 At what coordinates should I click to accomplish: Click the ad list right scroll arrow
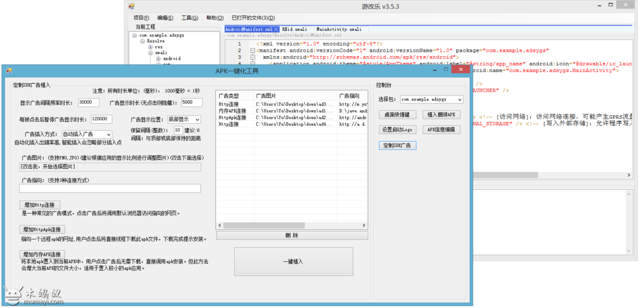point(364,225)
